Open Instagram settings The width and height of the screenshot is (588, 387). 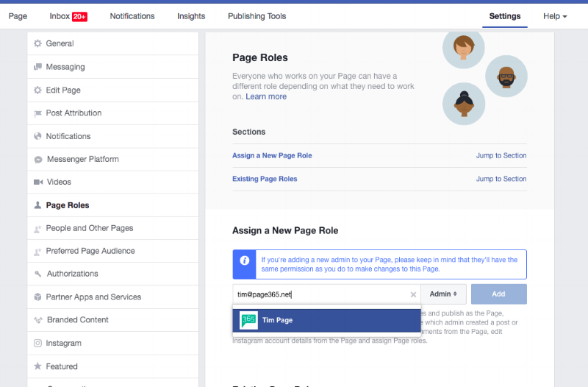point(113,343)
